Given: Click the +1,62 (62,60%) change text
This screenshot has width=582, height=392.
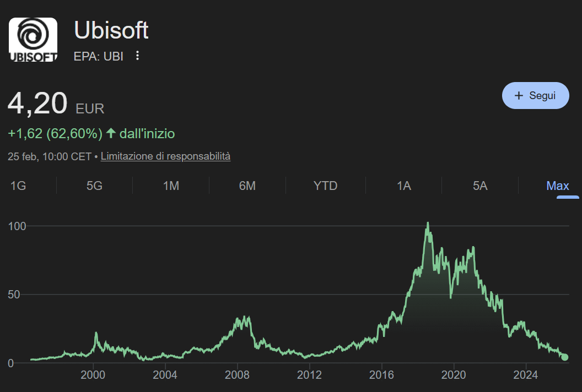Looking at the screenshot, I should click(55, 133).
